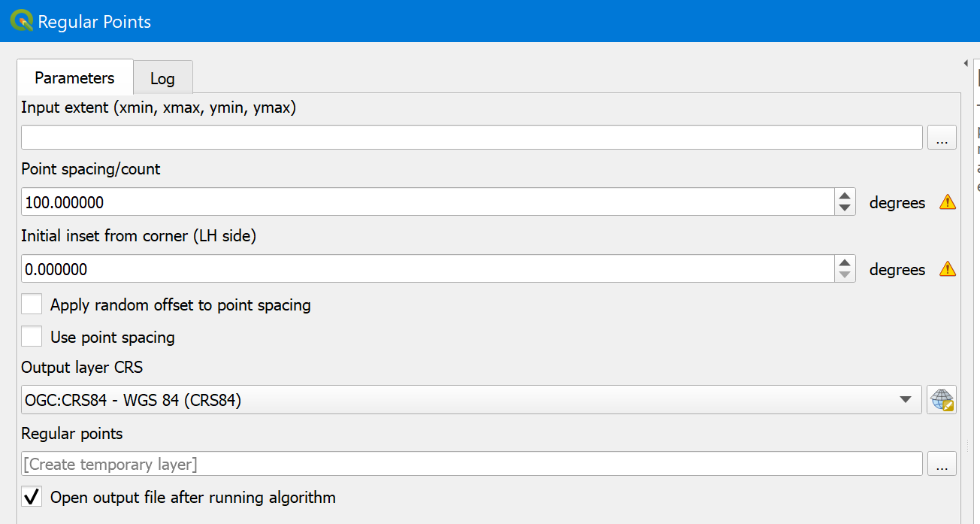This screenshot has height=524, width=980.
Task: Click the QGIS logo in title bar
Action: [x=21, y=20]
